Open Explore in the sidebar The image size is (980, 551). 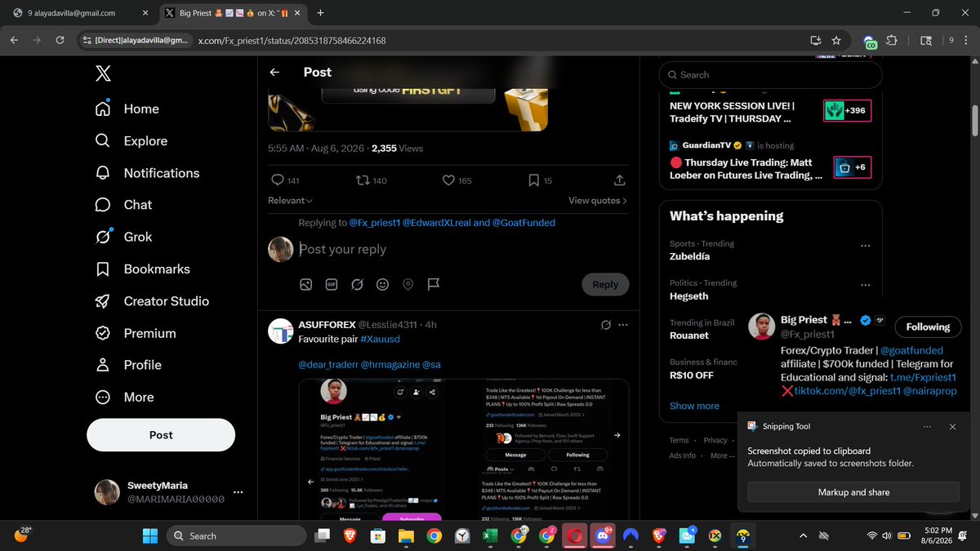tap(131, 140)
